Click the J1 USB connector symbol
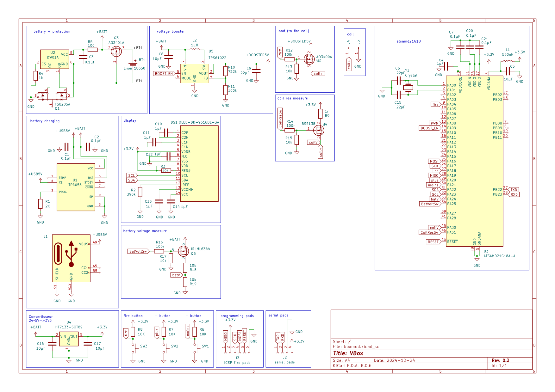Screen dimensions: 555x392 click(71, 258)
